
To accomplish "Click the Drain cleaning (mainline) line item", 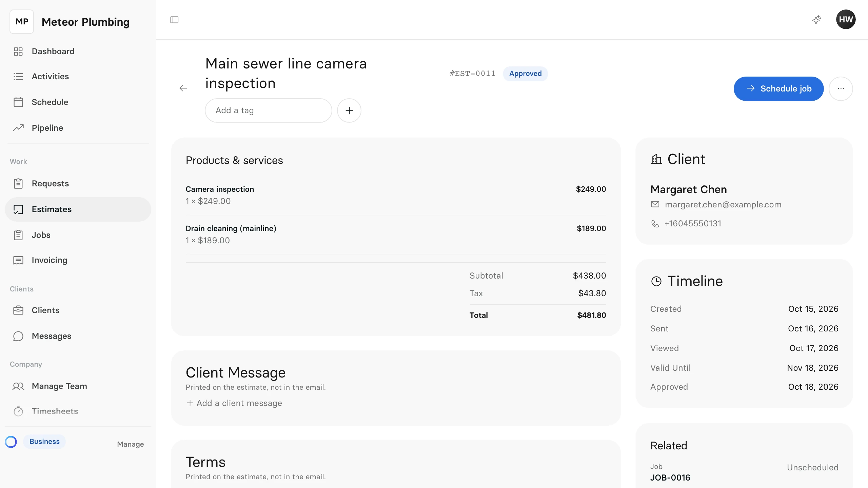I will [x=396, y=235].
